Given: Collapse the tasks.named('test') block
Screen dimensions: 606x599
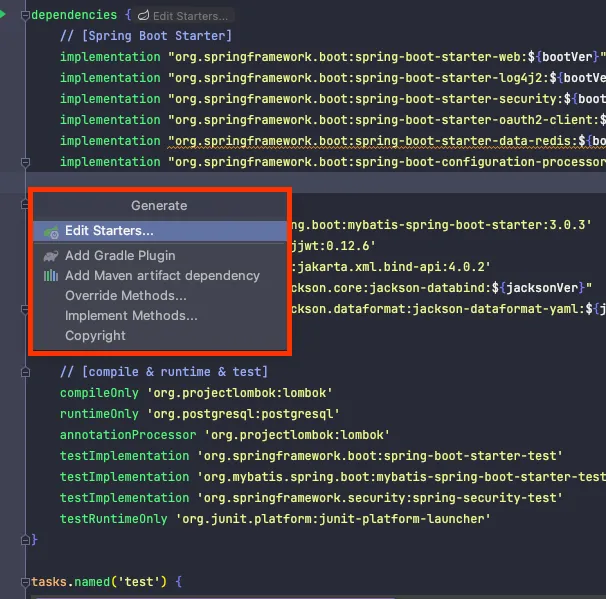Looking at the screenshot, I should (x=26, y=582).
